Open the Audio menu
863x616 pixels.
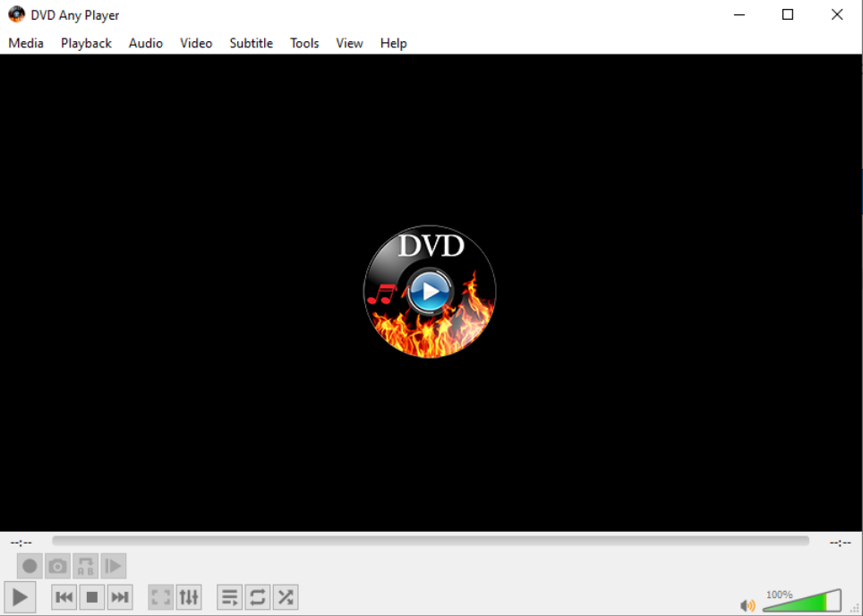(146, 43)
